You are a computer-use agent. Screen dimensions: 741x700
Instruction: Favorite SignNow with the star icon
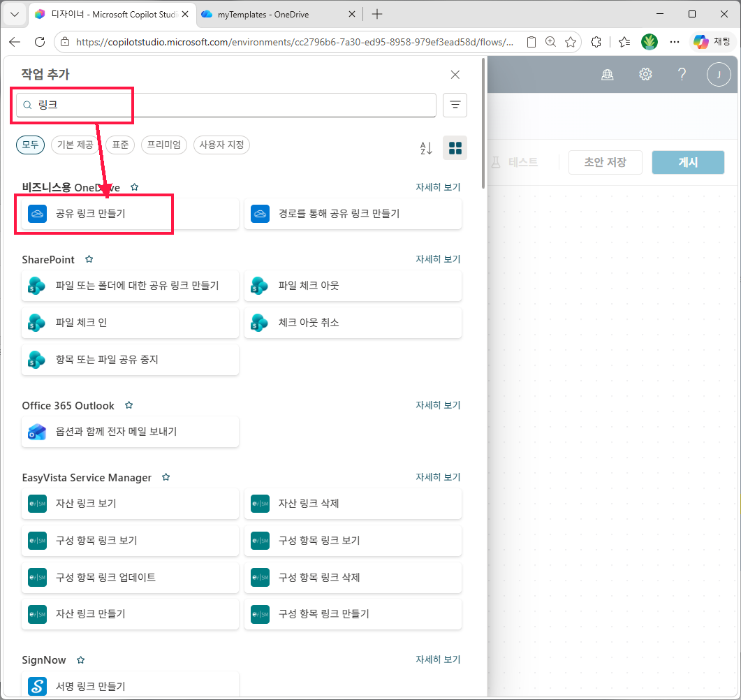coord(81,659)
